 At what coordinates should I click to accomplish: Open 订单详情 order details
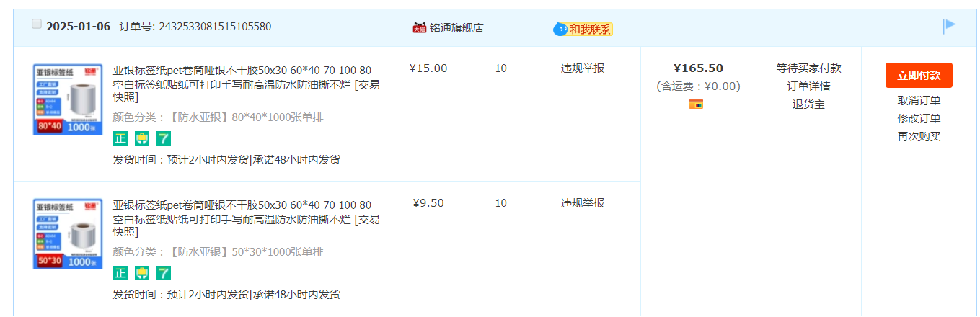pos(808,86)
